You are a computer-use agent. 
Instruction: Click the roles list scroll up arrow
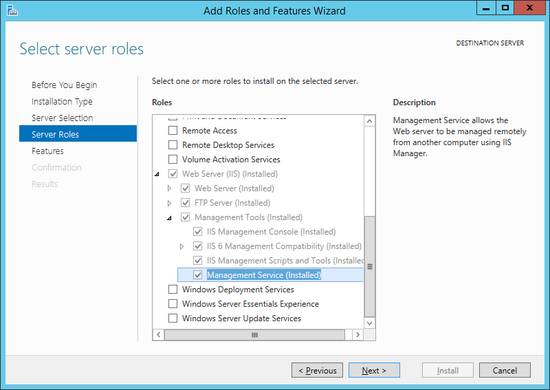369,121
